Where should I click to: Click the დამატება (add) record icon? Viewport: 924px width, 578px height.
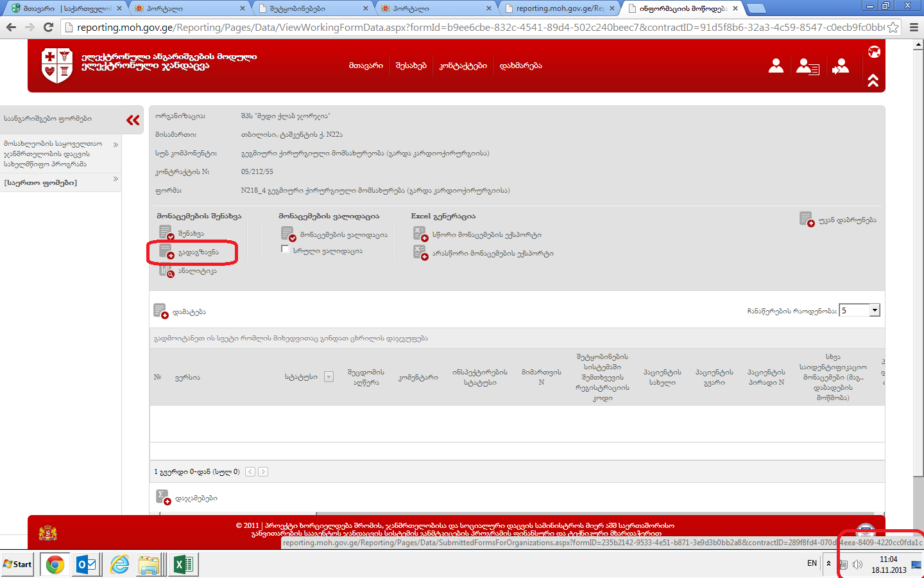click(x=160, y=311)
